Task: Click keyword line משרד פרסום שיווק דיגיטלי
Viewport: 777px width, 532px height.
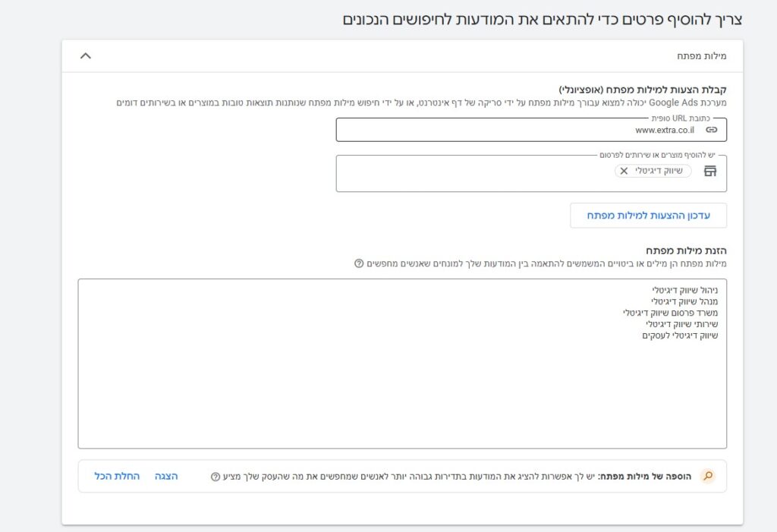Action: tap(671, 313)
